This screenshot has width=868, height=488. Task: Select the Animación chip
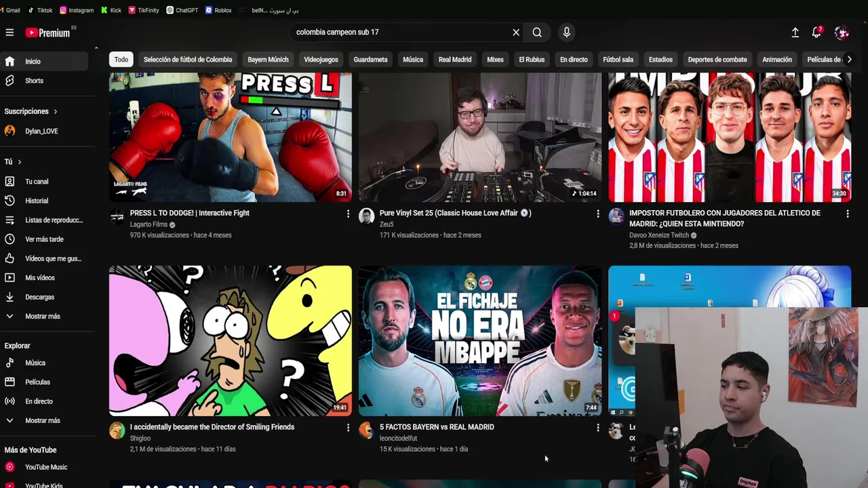point(777,60)
